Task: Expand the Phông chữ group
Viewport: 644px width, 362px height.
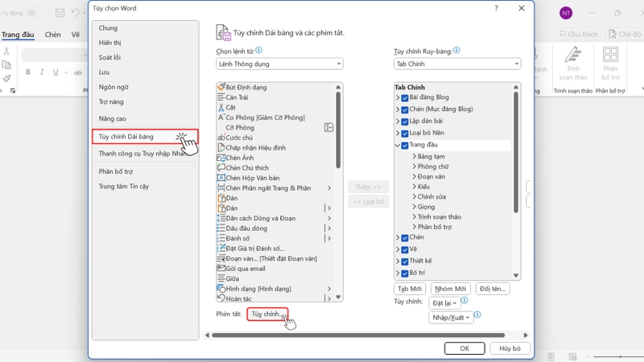Action: pos(414,167)
